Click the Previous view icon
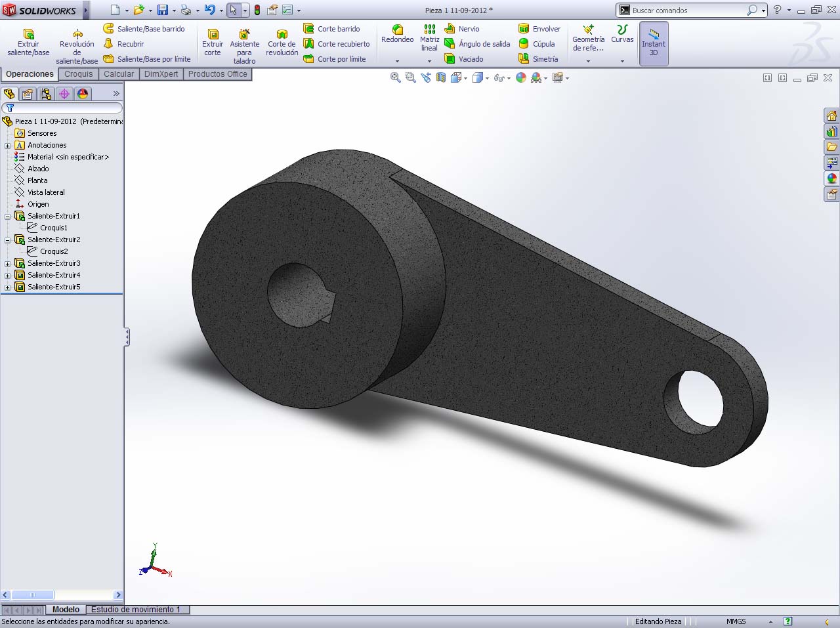 click(426, 77)
